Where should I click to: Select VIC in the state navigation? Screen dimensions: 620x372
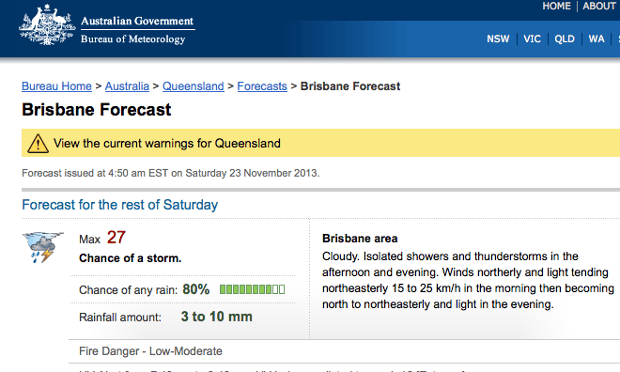tap(532, 39)
